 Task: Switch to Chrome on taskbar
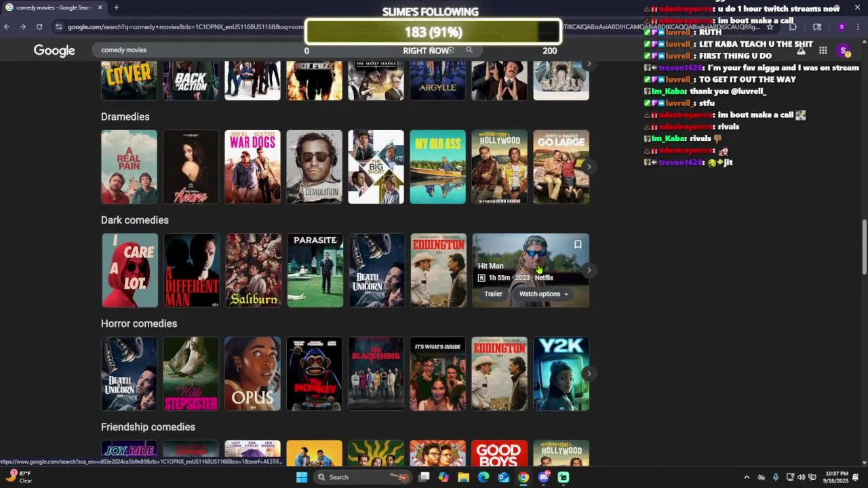pos(524,477)
